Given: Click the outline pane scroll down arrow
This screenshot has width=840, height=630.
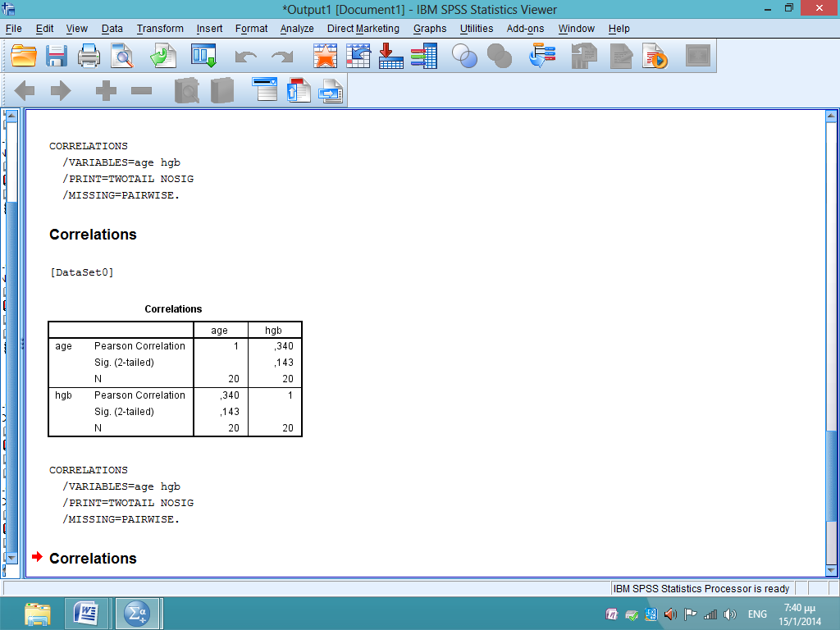Looking at the screenshot, I should (11, 558).
